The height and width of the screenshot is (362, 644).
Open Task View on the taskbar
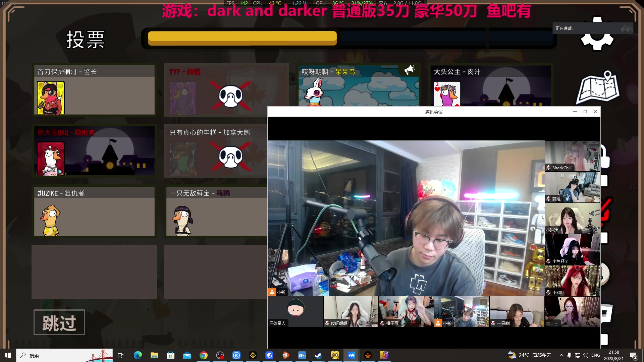121,355
